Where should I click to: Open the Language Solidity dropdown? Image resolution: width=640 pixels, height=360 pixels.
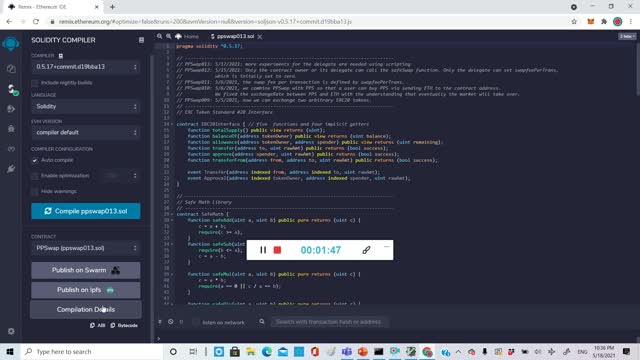pos(86,107)
